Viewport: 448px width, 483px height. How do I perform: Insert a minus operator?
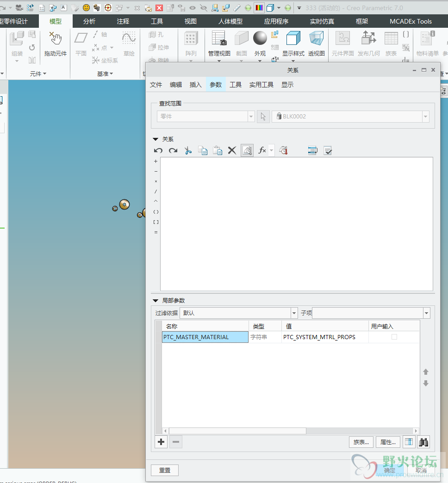156,171
